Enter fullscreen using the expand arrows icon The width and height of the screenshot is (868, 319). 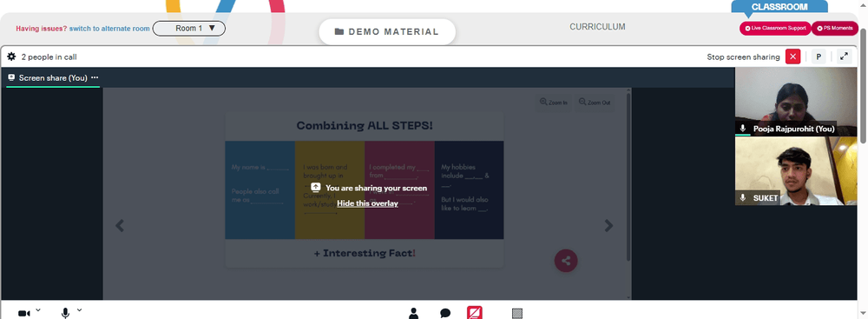pos(844,56)
